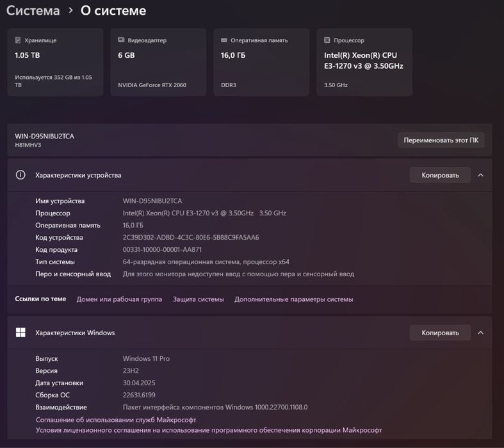The height and width of the screenshot is (448, 504).
Task: Click the Windows logo beside Характеристики Windows
Action: coord(20,333)
